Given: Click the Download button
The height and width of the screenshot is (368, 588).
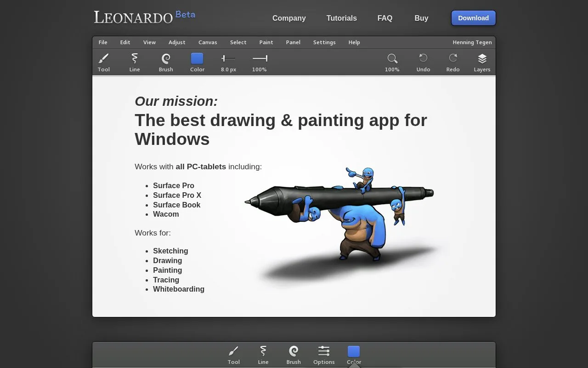Looking at the screenshot, I should (474, 18).
